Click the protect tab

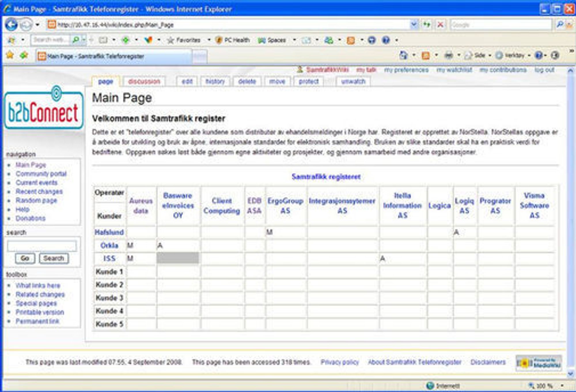[309, 81]
